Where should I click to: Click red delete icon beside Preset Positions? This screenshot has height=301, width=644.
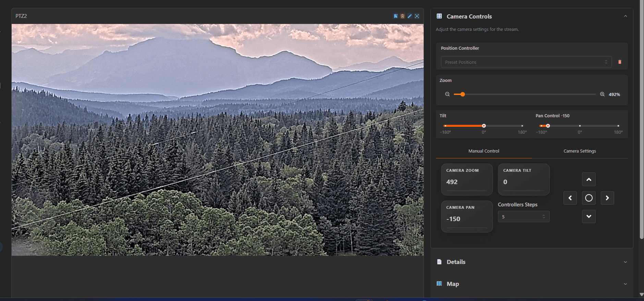pos(620,62)
